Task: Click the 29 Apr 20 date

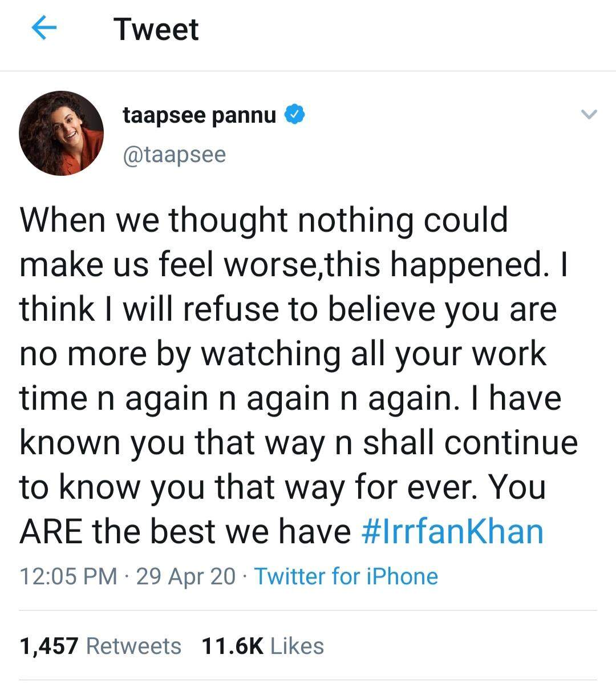Action: pyautogui.click(x=186, y=576)
